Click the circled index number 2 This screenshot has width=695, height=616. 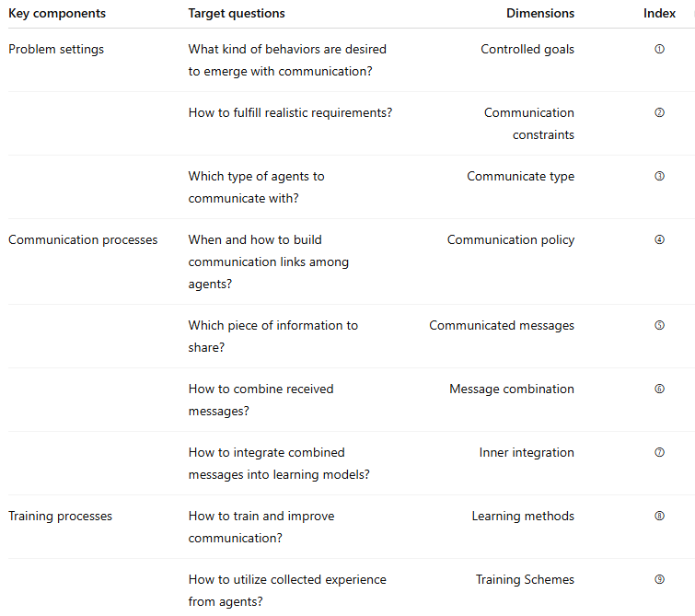(659, 113)
